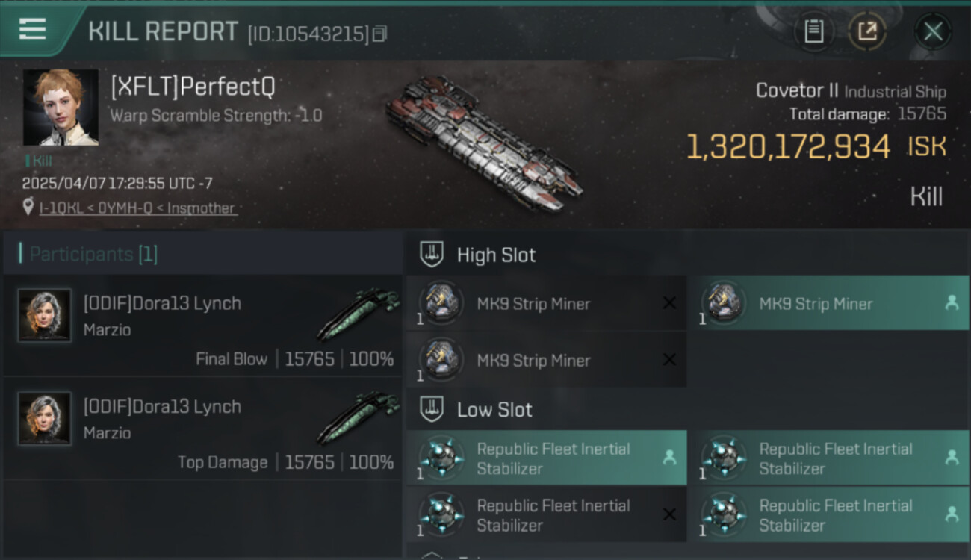Click the Low Slot section header
Image resolution: width=971 pixels, height=560 pixels.
point(494,410)
